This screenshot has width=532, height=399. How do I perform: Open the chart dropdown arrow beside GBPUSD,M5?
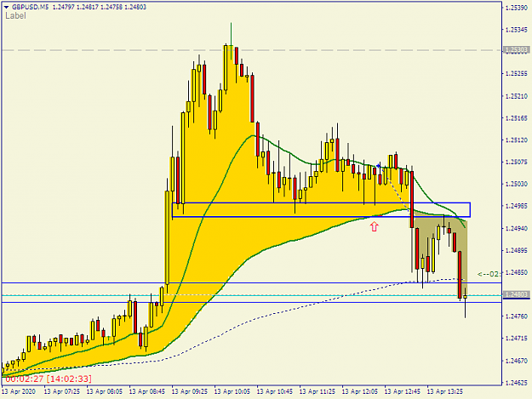pos(6,7)
